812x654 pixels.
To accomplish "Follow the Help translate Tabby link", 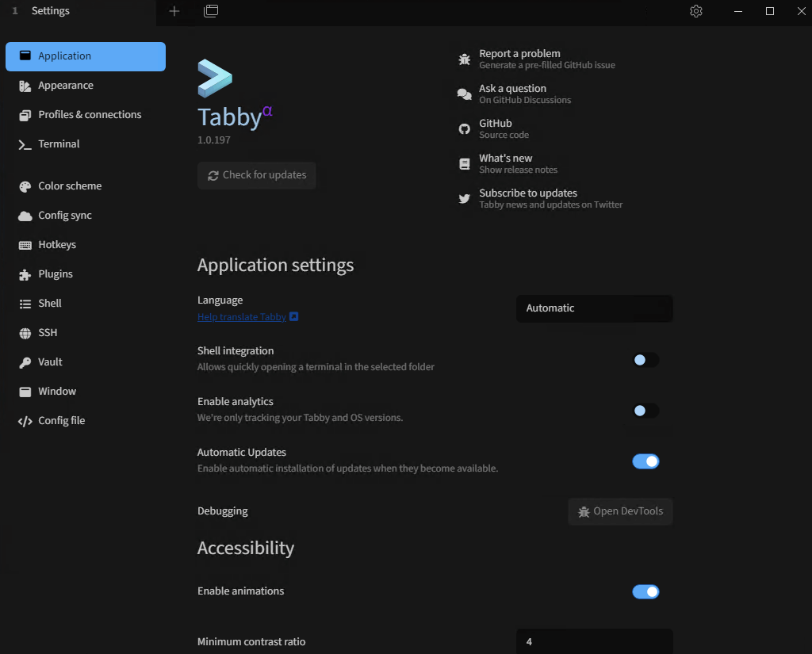I will [x=242, y=317].
